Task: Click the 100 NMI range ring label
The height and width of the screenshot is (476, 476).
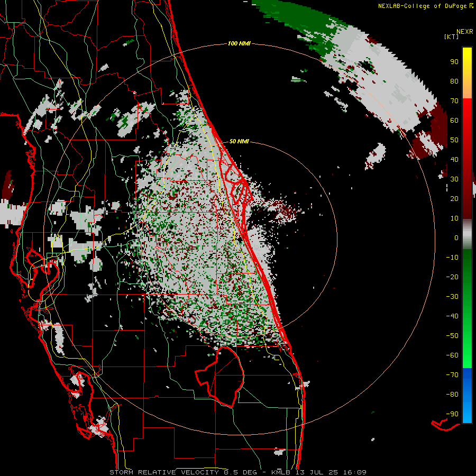Action: pyautogui.click(x=239, y=44)
